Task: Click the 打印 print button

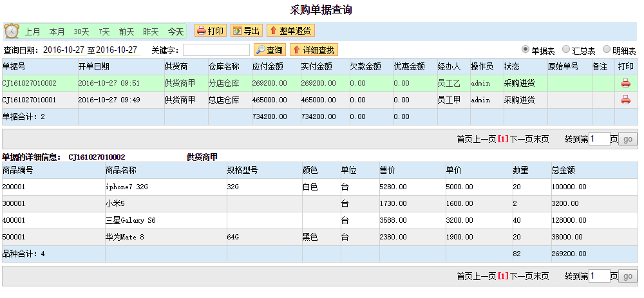Action: (x=210, y=30)
